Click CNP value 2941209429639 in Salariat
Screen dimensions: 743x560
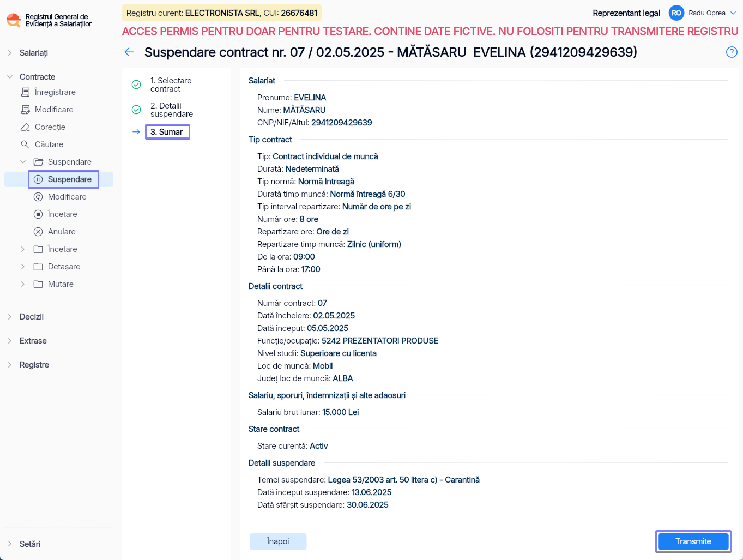342,123
